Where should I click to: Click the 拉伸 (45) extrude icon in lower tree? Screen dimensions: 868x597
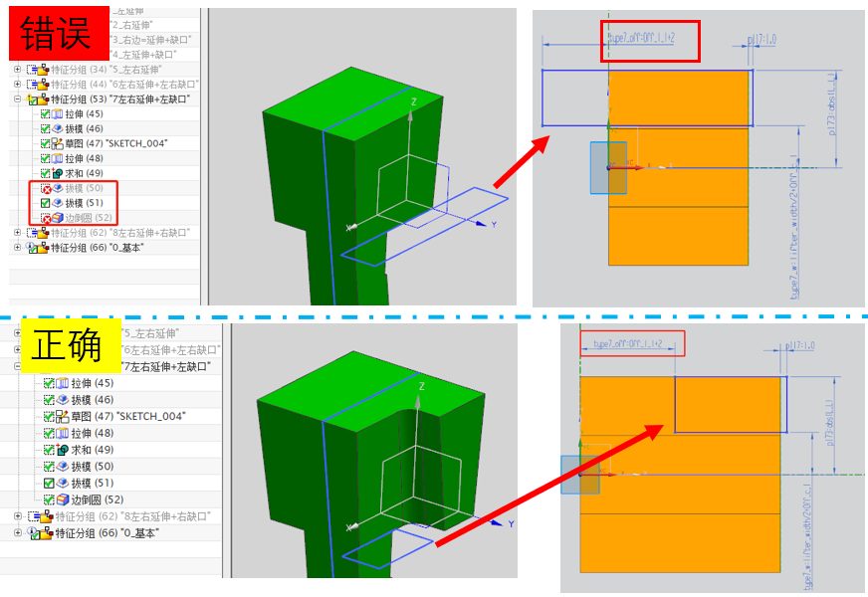pos(62,383)
